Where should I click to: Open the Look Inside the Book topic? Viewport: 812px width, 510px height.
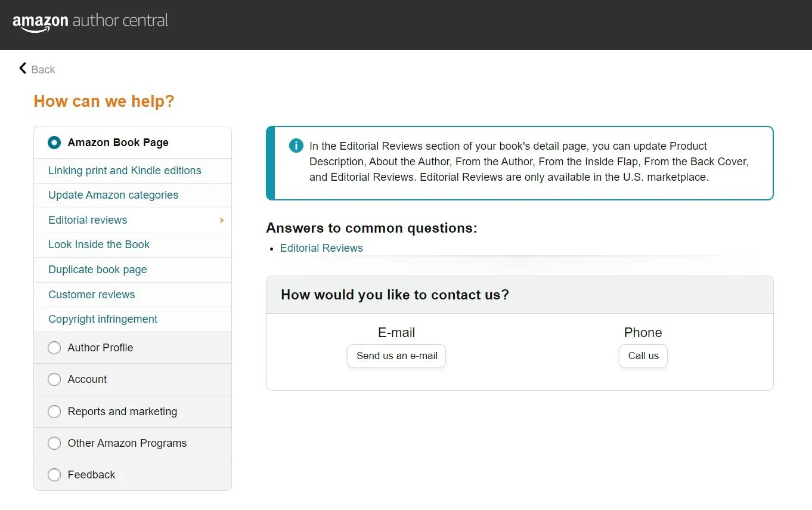tap(132, 245)
